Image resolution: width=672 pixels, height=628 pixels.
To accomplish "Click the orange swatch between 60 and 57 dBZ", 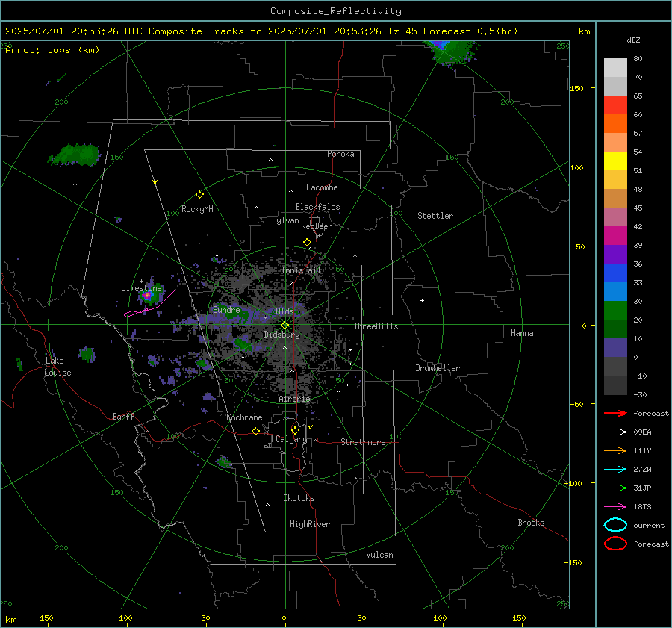I will (615, 124).
